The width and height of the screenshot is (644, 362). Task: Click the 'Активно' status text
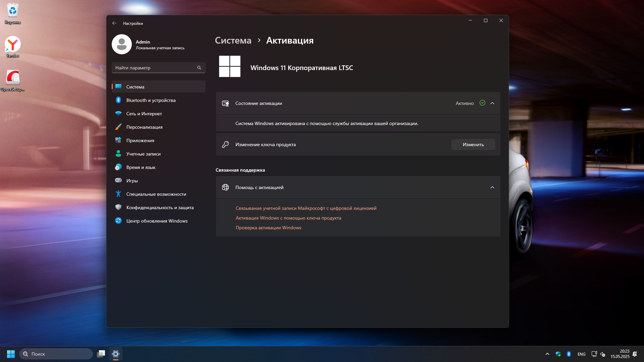point(465,103)
